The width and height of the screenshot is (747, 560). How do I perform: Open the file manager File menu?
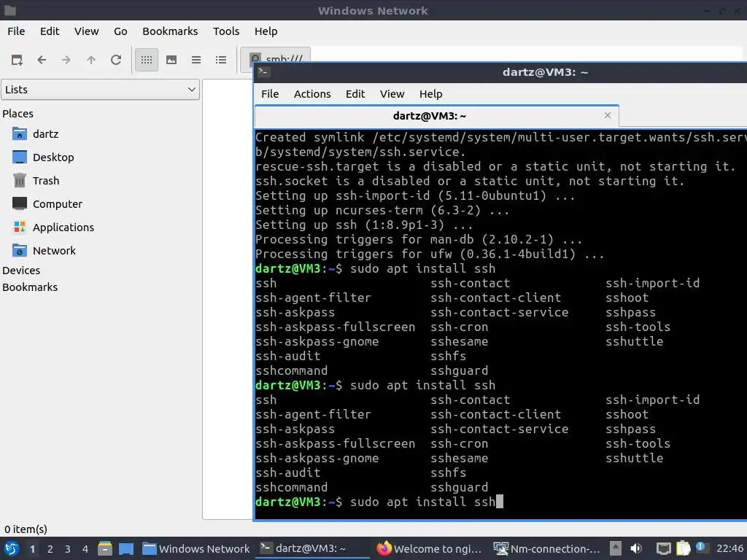coord(16,31)
